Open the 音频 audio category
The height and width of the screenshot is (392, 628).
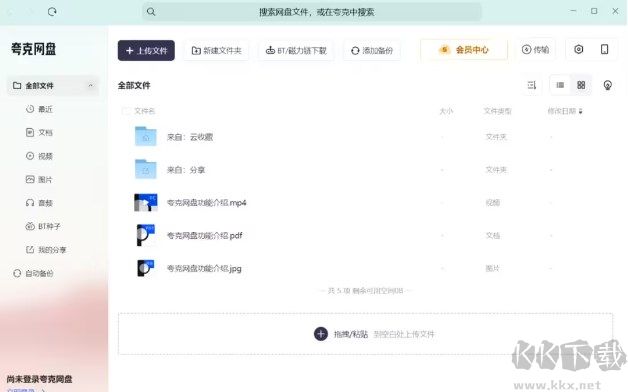(x=45, y=203)
